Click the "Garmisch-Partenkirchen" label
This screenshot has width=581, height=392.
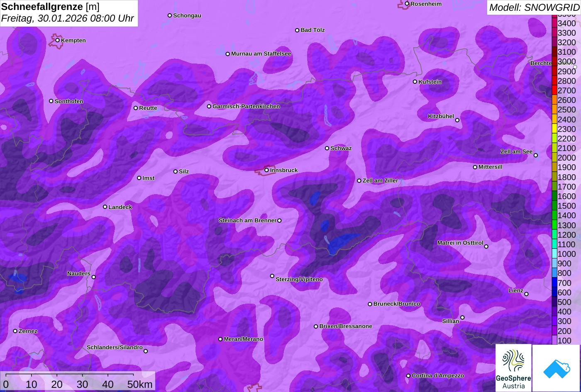coord(246,107)
